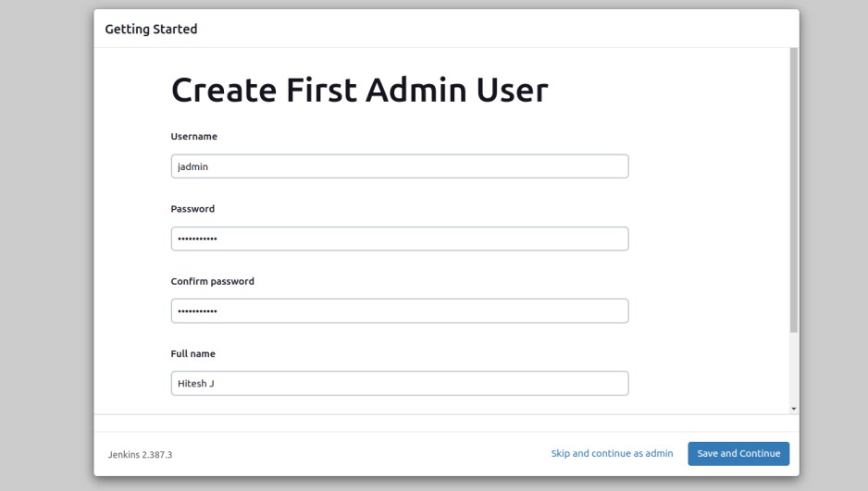Select the Confirm password field
Viewport: 868px width, 491px height.
point(399,311)
